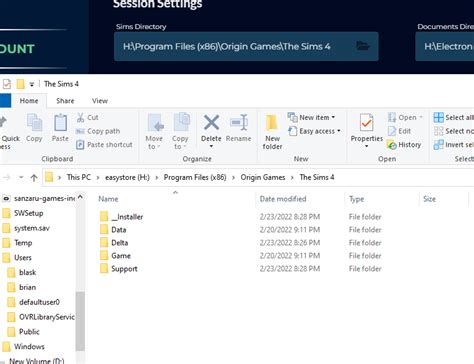Select Public folder in navigation tree

point(29,332)
